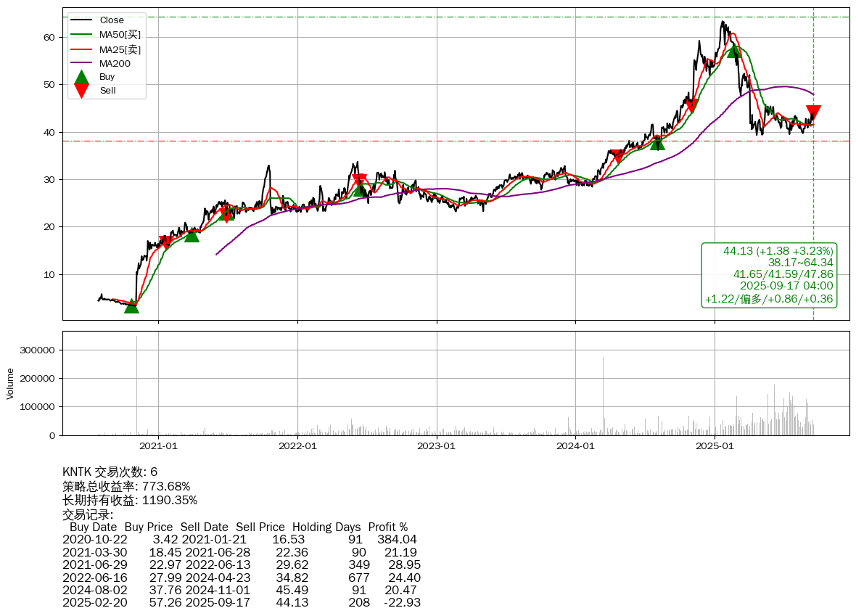Click the latest red Sell marker at 44.13
856x616 pixels.
point(813,112)
